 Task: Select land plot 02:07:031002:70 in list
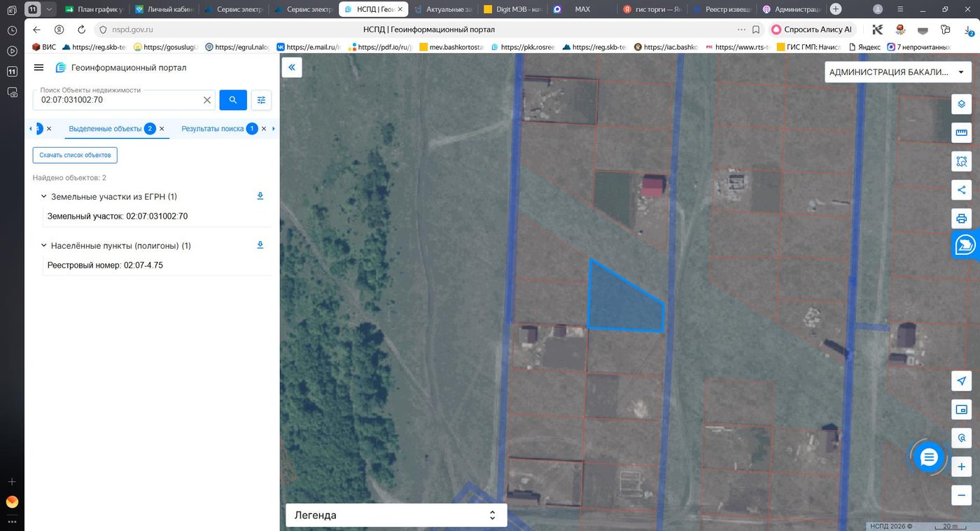pyautogui.click(x=118, y=216)
